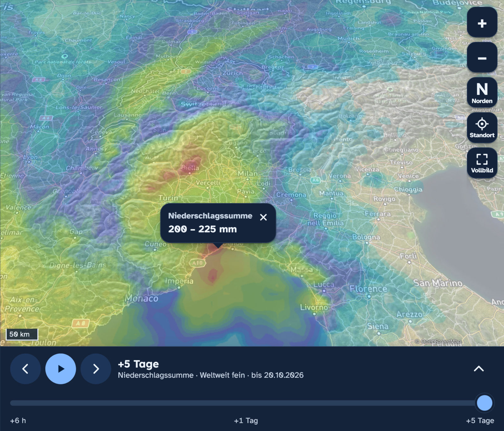This screenshot has width=504, height=431.
Task: Click the 50 km scale indicator
Action: click(22, 334)
